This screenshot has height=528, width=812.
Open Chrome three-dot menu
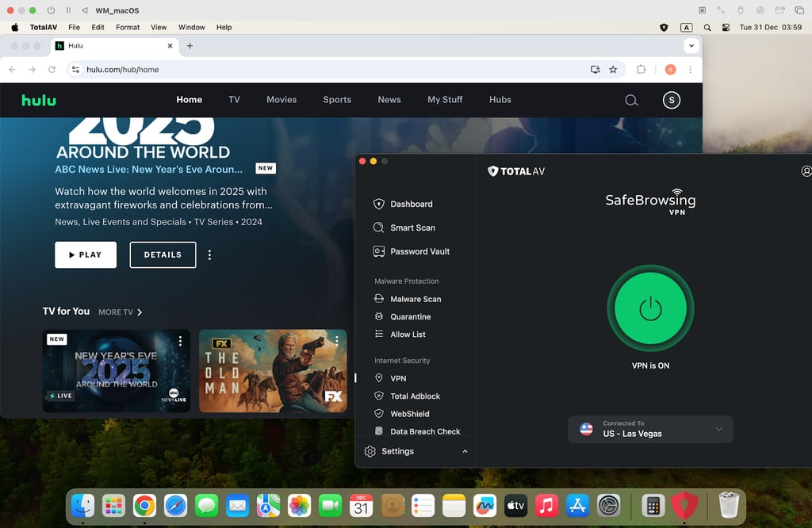click(x=691, y=69)
